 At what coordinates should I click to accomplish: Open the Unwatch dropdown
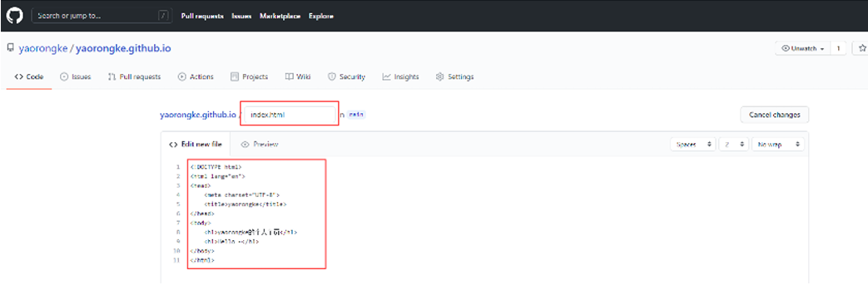pyautogui.click(x=802, y=49)
